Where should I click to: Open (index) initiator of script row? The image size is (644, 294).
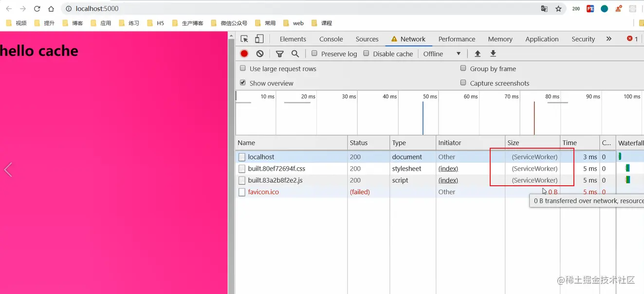pyautogui.click(x=448, y=180)
